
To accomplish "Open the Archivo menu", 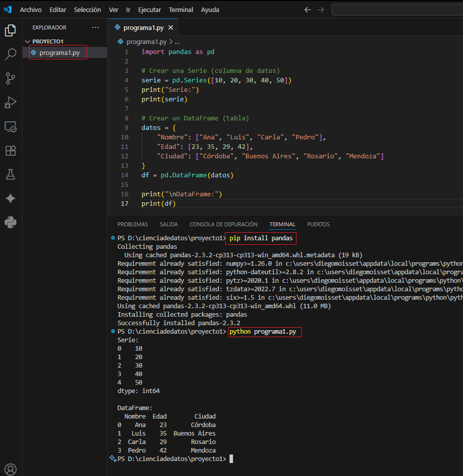I will (x=30, y=10).
